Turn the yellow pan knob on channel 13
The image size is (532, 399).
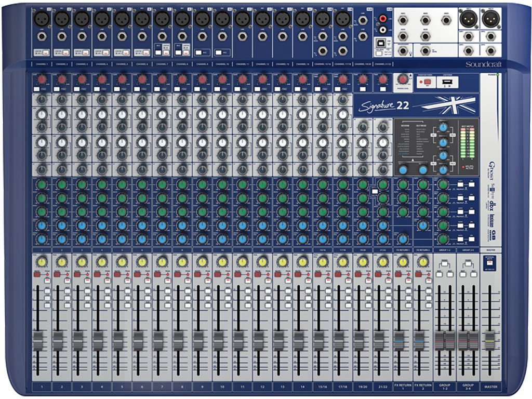pos(282,262)
